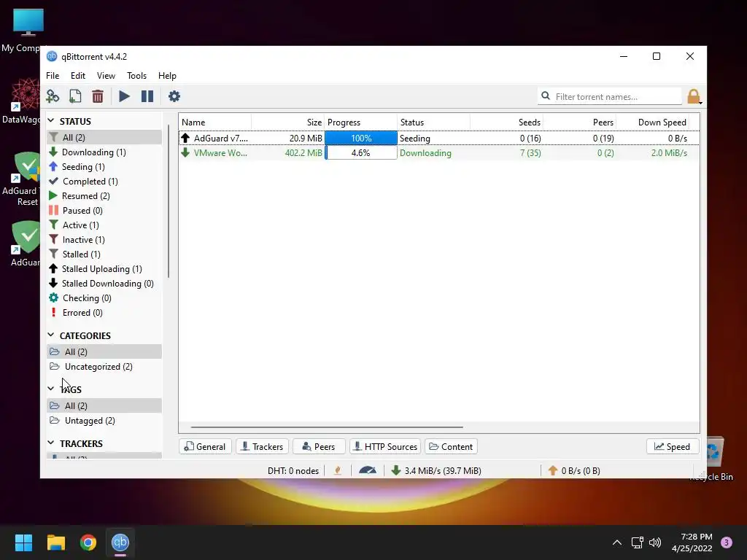This screenshot has height=560, width=747.
Task: Filter by Downloading (1) status
Action: pos(94,152)
